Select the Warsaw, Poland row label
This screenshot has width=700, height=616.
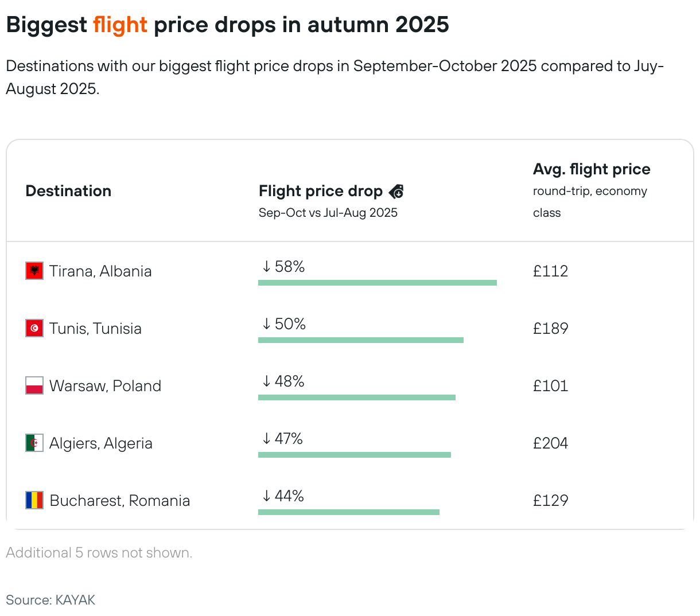105,386
